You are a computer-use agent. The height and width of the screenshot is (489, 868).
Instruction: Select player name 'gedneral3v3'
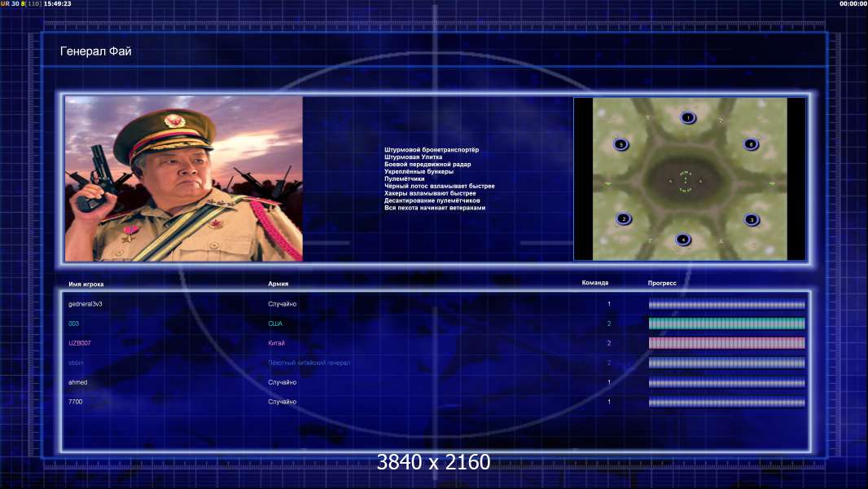pyautogui.click(x=85, y=304)
